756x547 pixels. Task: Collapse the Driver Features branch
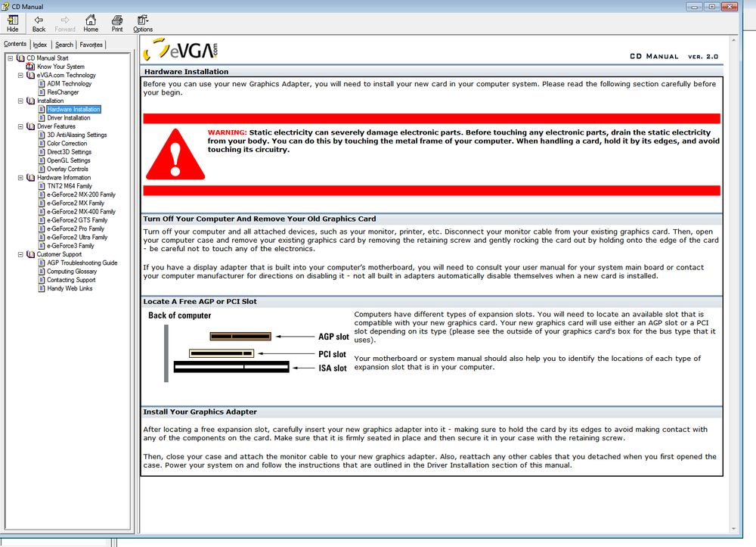pyautogui.click(x=20, y=126)
